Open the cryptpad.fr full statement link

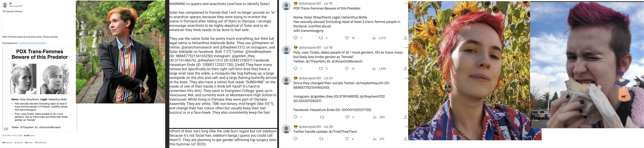click(33, 43)
